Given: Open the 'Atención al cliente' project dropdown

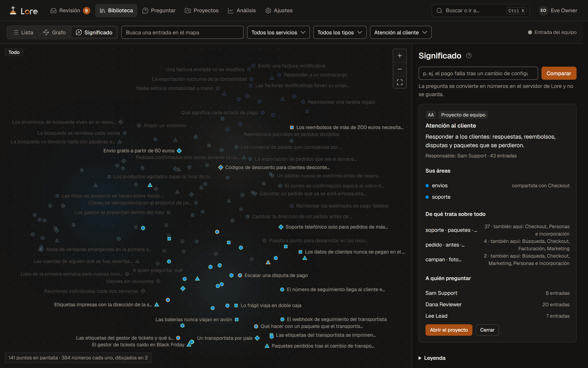Looking at the screenshot, I should tap(400, 32).
